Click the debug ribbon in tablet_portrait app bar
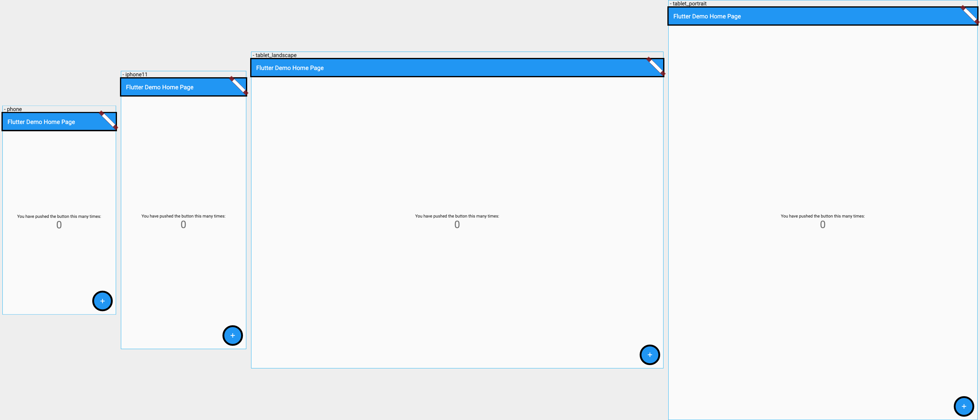 (x=970, y=15)
